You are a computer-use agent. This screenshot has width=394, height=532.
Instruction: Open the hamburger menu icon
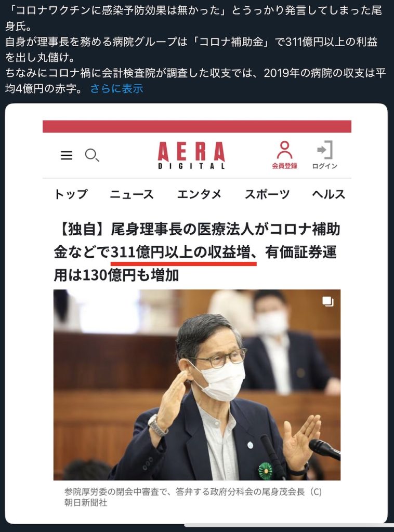pos(67,155)
